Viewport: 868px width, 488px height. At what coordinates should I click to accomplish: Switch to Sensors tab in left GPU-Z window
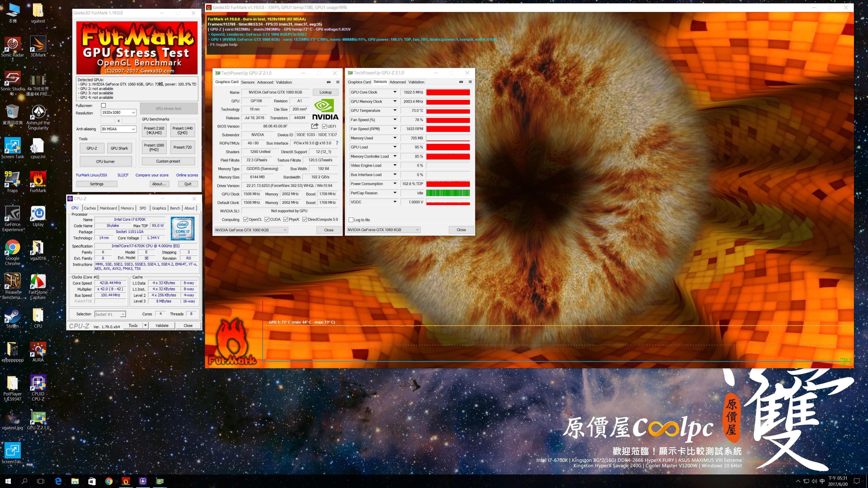248,82
